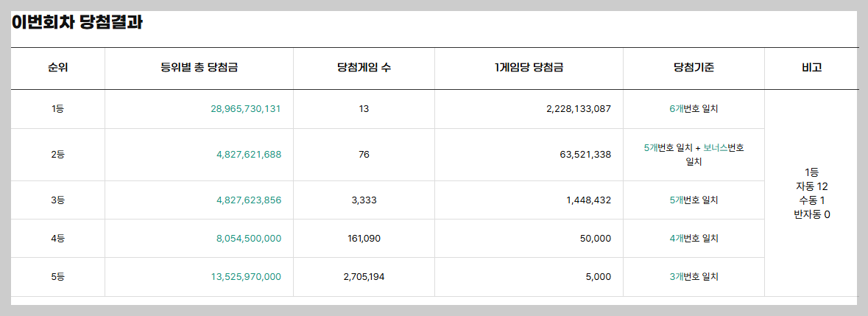Click winner count 3,333
This screenshot has width=868, height=316.
point(364,200)
